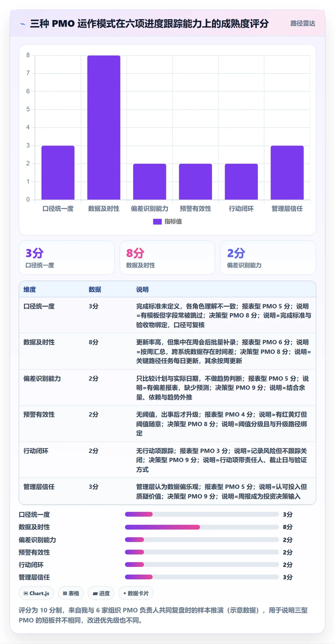The image size is (335, 644).
Task: Select the 偏差识别能力 bar in chart
Action: (x=149, y=182)
